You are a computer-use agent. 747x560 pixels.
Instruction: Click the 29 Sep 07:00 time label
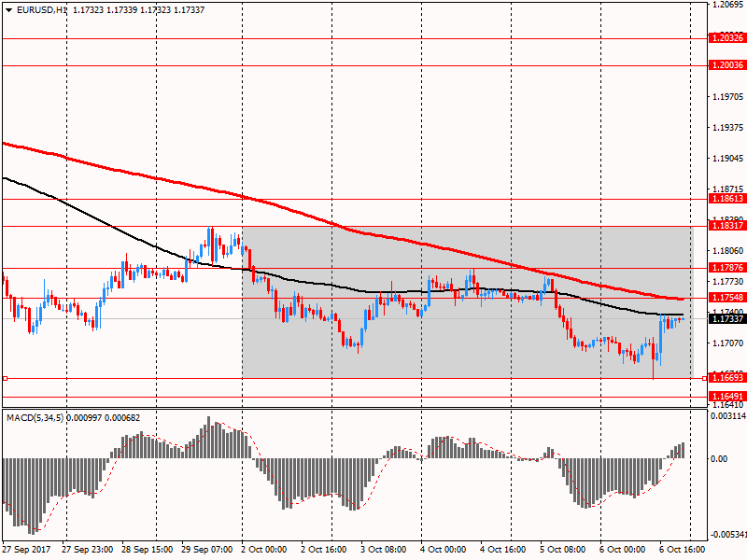click(206, 550)
